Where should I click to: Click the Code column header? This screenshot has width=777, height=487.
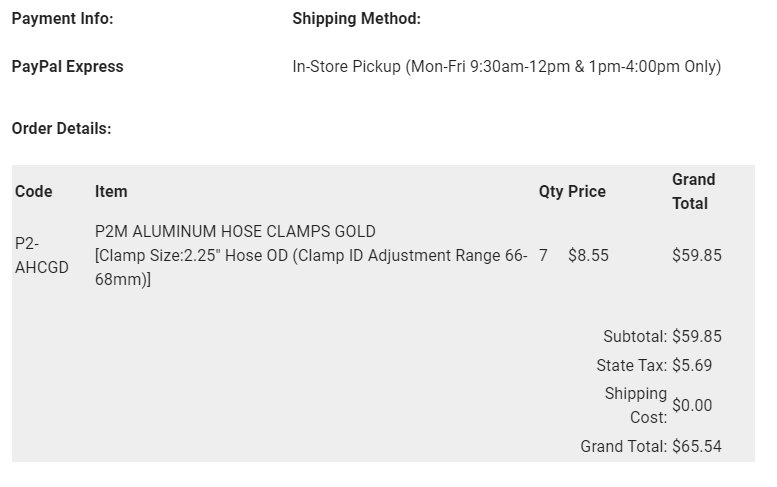(x=33, y=191)
